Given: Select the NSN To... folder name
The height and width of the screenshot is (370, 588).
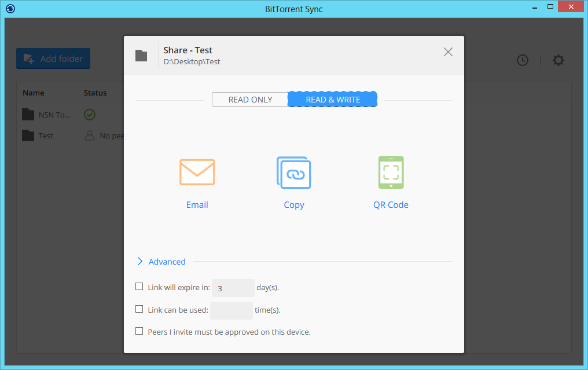Looking at the screenshot, I should pyautogui.click(x=55, y=115).
